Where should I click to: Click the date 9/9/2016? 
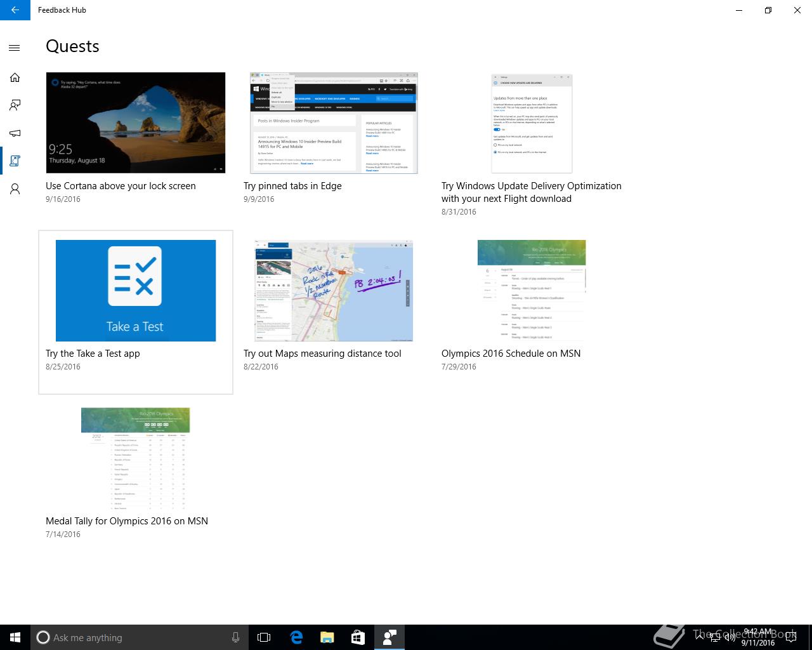(259, 199)
